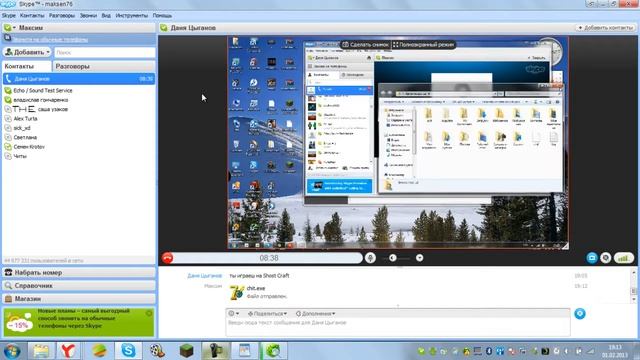Screen dimensions: 640x360
Task: Open 'Добавить' contact dropdown button
Action: 27,52
